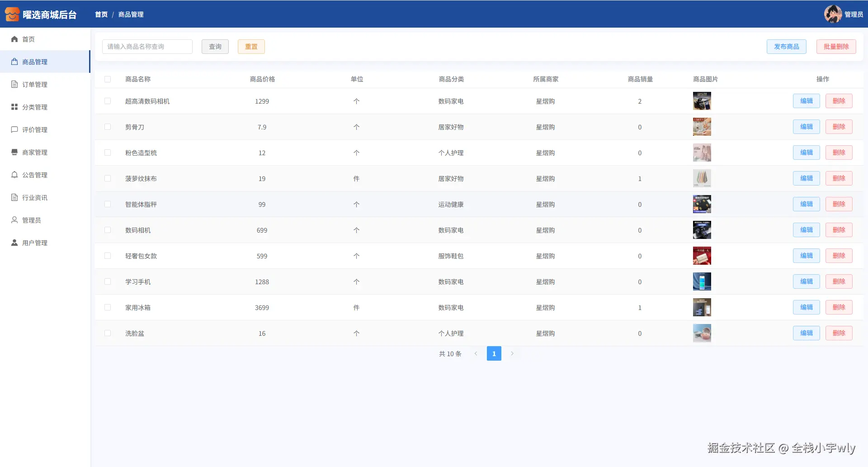Click the grid icon for 分类管理
The image size is (868, 467).
[14, 107]
